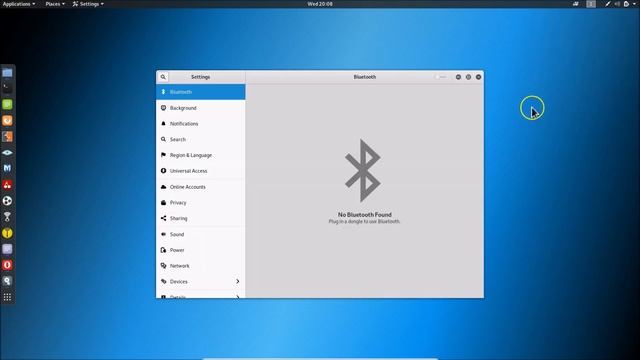The width and height of the screenshot is (640, 360).
Task: Launch the Terminal from the dock
Action: click(7, 87)
